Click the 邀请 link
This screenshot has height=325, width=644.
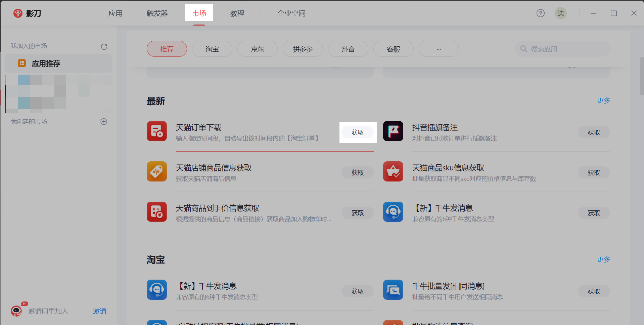click(100, 311)
